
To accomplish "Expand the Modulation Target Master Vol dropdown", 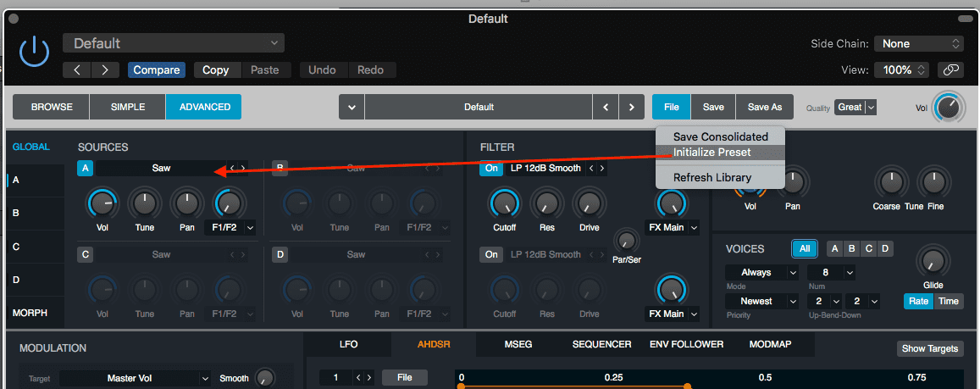I will point(136,378).
